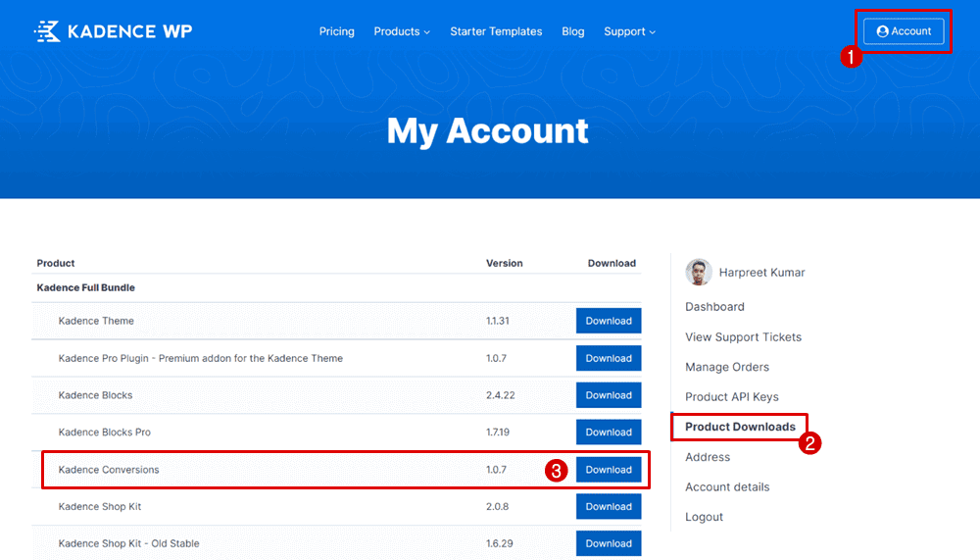The height and width of the screenshot is (560, 980).
Task: Click version 1.6.29 cell
Action: (x=500, y=543)
